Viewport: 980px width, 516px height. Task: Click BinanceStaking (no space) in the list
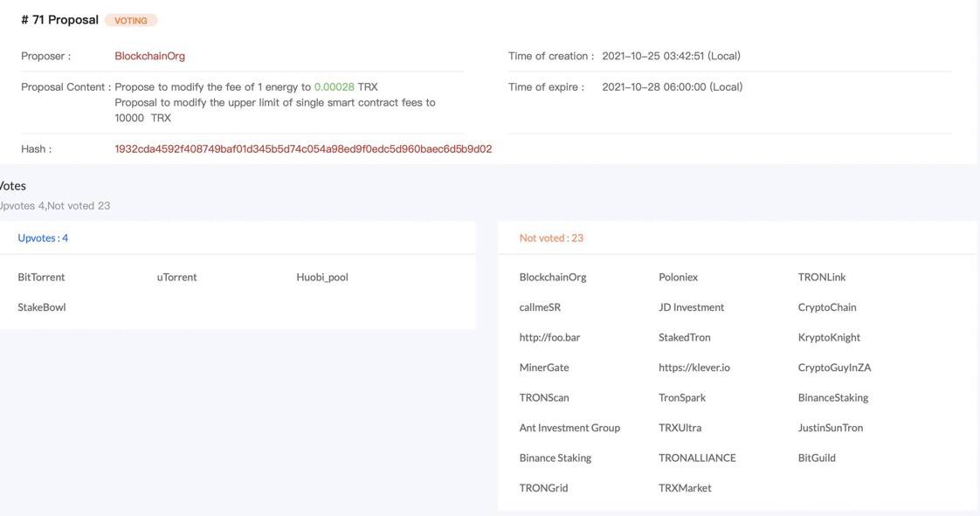tap(833, 397)
